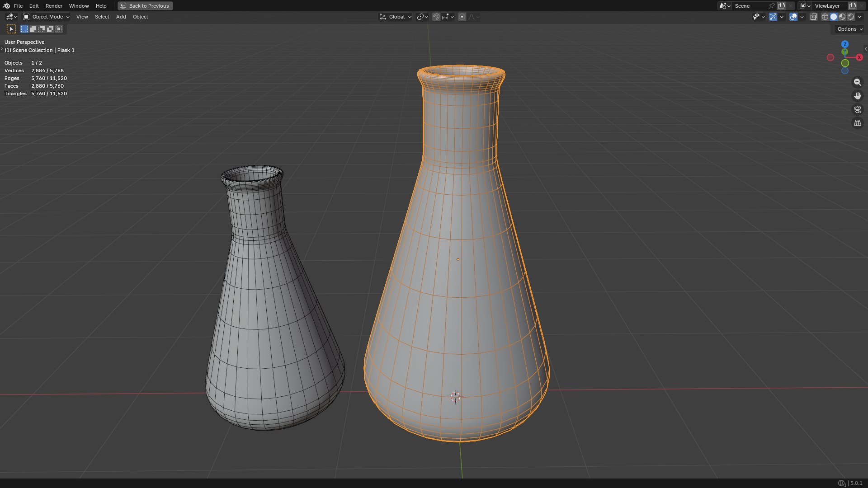Open the Window menu
The image size is (868, 488).
79,6
